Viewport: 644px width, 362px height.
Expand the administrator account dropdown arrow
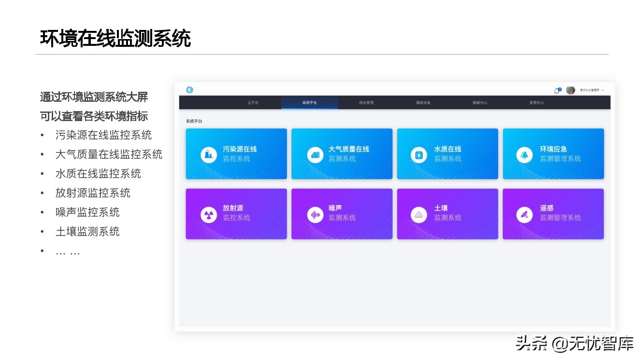(x=603, y=90)
